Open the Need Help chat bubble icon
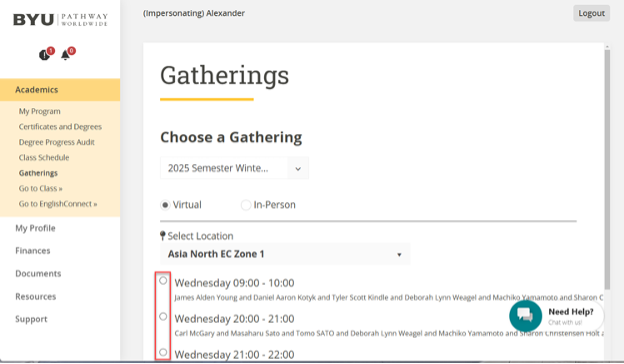 click(525, 316)
